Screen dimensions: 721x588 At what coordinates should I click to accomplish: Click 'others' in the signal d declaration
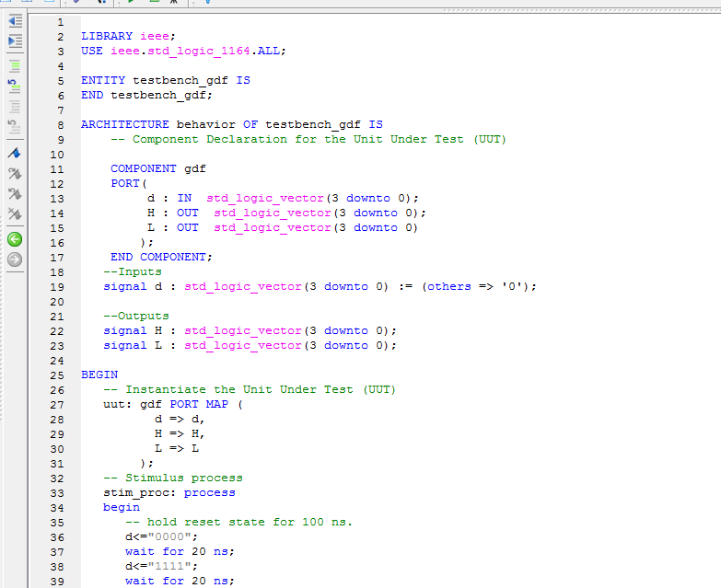449,286
